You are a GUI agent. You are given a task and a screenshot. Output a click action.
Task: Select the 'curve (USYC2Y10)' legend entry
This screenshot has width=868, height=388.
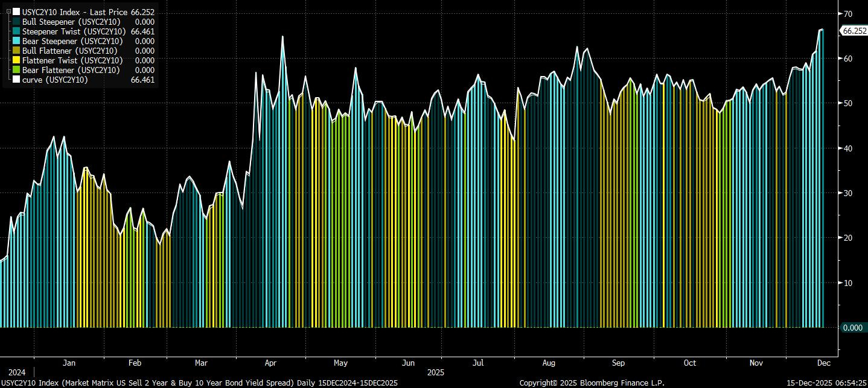tap(55, 80)
